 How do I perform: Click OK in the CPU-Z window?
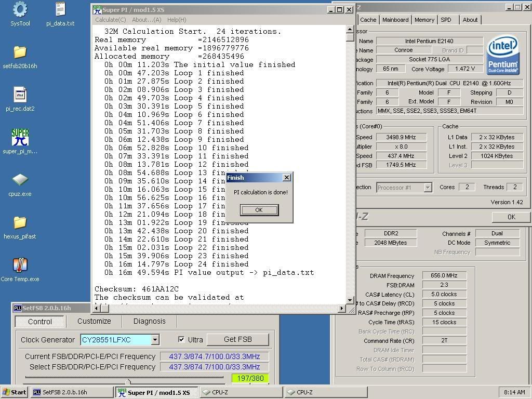511,217
